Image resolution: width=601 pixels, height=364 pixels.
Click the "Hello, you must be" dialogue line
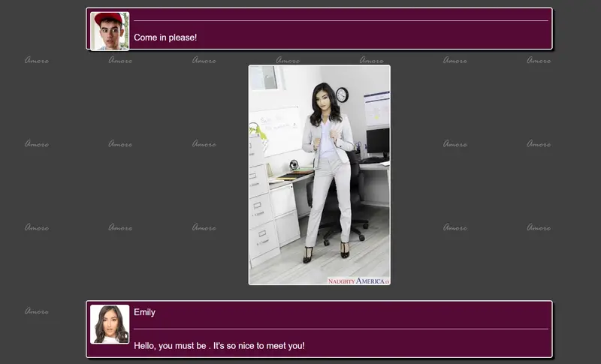219,346
